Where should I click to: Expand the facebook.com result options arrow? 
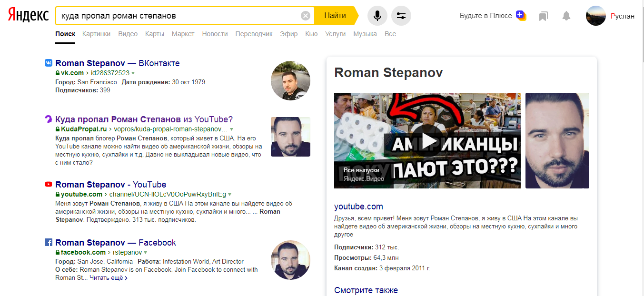click(146, 253)
